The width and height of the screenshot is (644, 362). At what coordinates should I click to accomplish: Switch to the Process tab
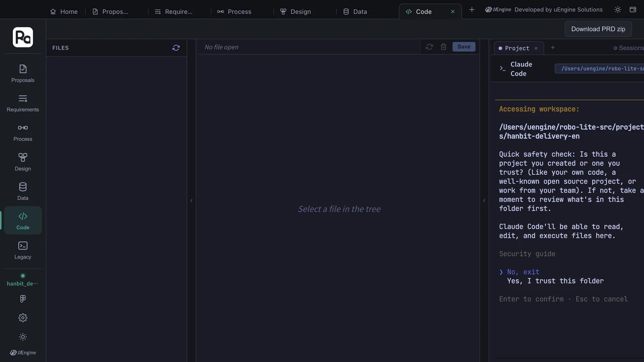click(234, 12)
